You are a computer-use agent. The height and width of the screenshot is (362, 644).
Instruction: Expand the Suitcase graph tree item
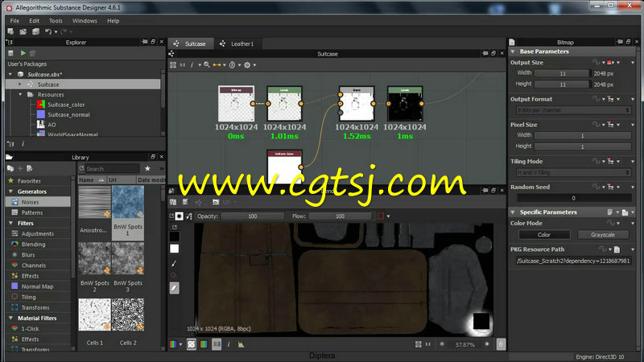coord(19,84)
